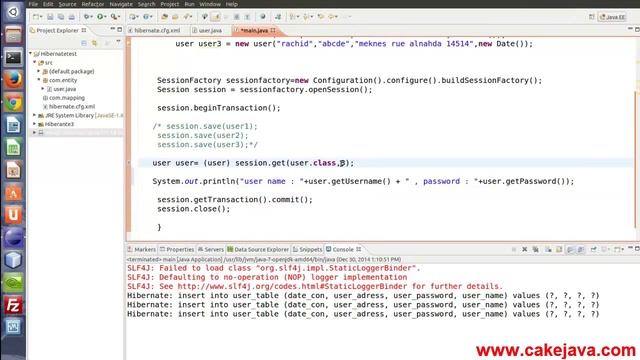Collapse the com.entity package node
The width and height of the screenshot is (640, 360).
pos(39,80)
